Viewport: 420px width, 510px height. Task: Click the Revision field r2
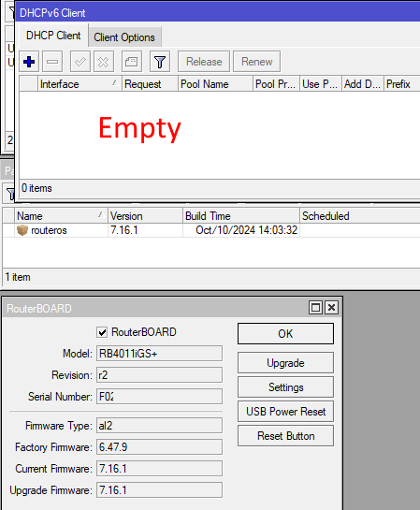(x=159, y=375)
